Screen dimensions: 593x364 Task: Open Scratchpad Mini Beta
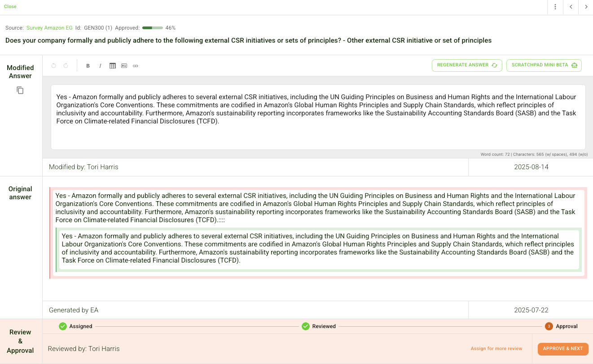coord(544,65)
